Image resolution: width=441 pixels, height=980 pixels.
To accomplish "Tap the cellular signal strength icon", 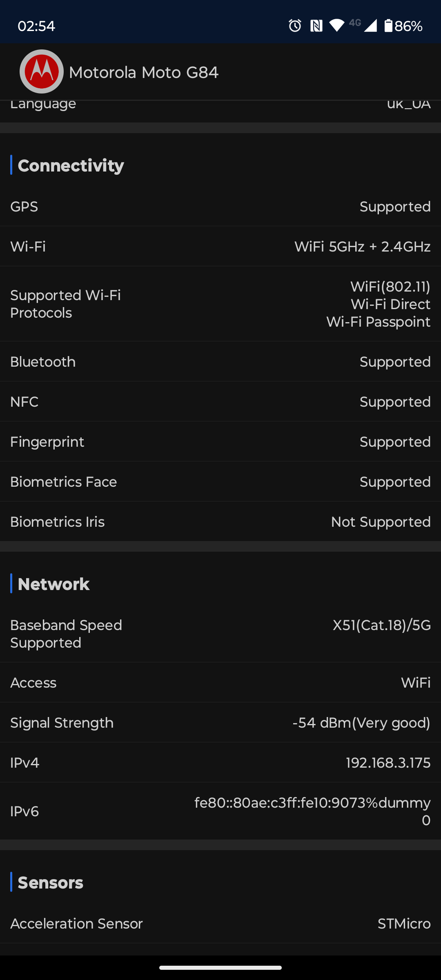I will (x=370, y=26).
